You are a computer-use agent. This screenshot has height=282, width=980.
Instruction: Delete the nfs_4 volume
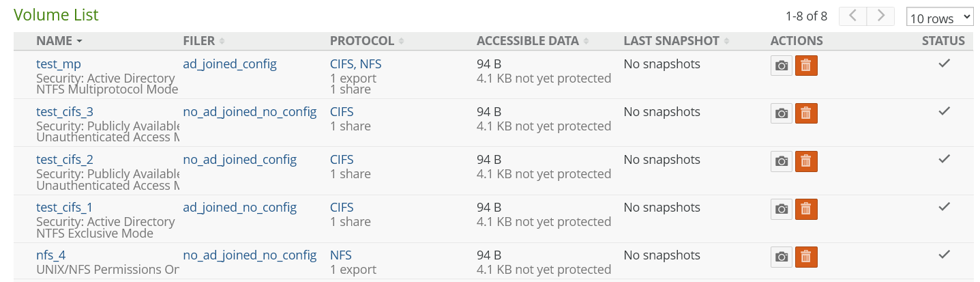coord(806,257)
